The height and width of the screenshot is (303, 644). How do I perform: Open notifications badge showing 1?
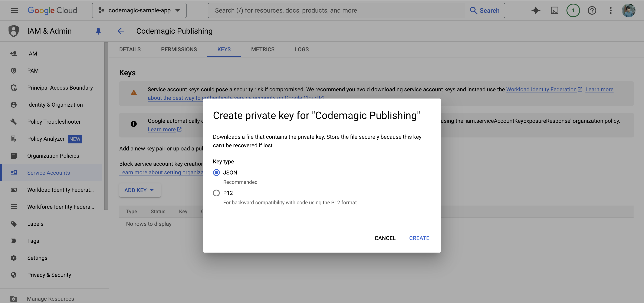click(573, 10)
